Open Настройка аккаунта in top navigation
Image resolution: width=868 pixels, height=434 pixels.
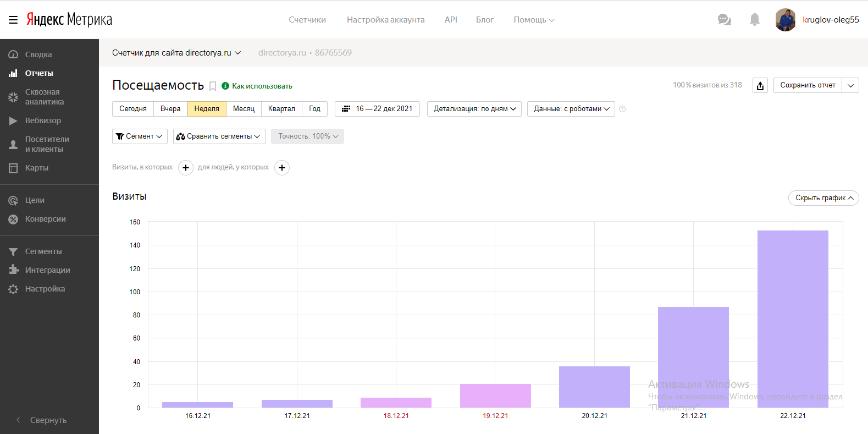385,20
